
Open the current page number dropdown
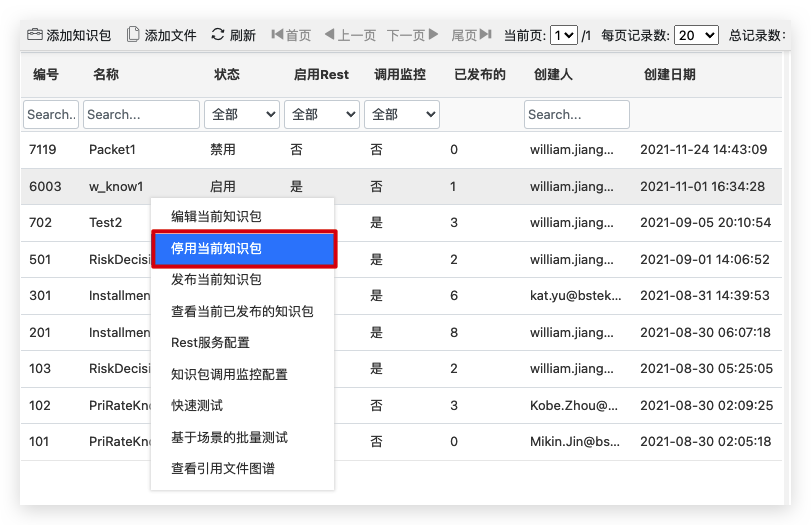click(x=564, y=35)
